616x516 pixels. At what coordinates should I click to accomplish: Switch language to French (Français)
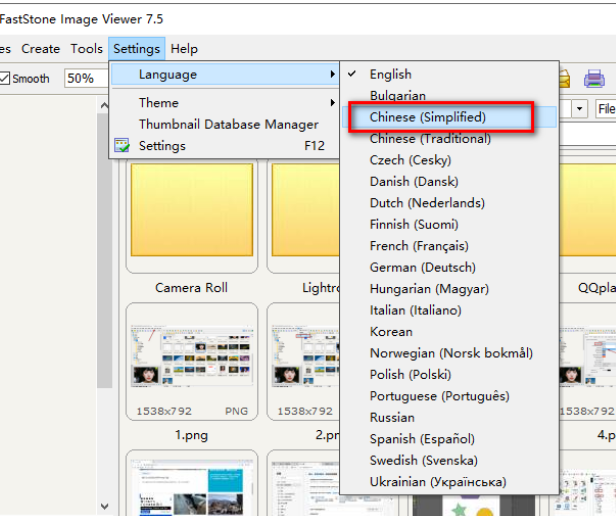[x=419, y=246]
